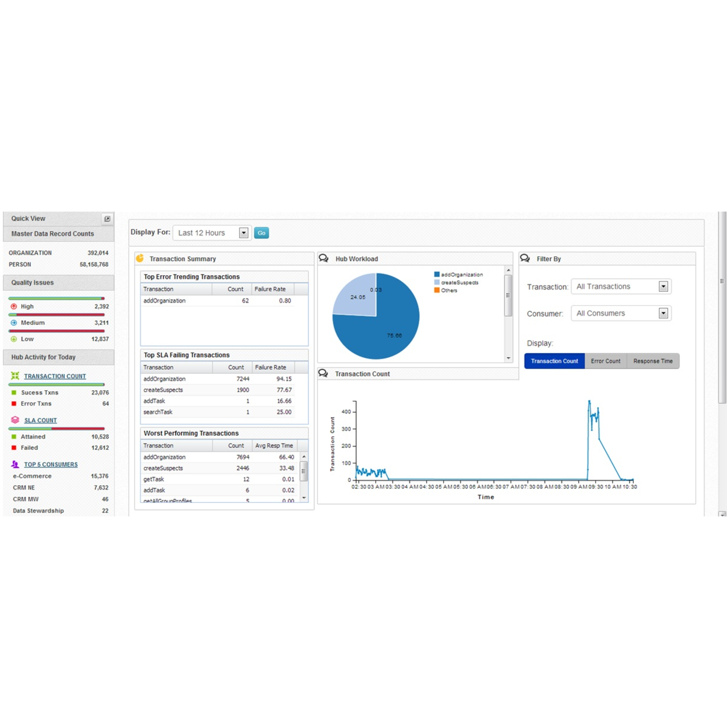Image resolution: width=728 pixels, height=728 pixels.
Task: Click the pink SLA COUNT layers icon
Action: click(14, 419)
